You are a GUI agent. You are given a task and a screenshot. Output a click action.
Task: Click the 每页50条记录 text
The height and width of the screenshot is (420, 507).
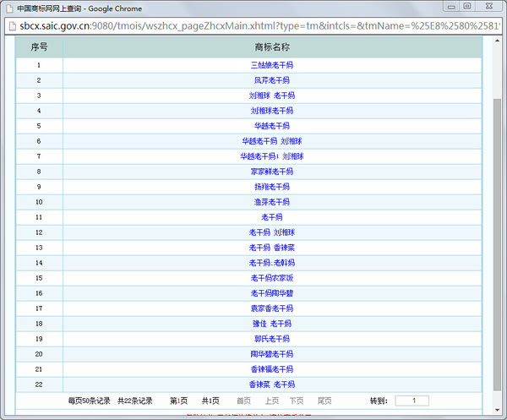coord(90,401)
